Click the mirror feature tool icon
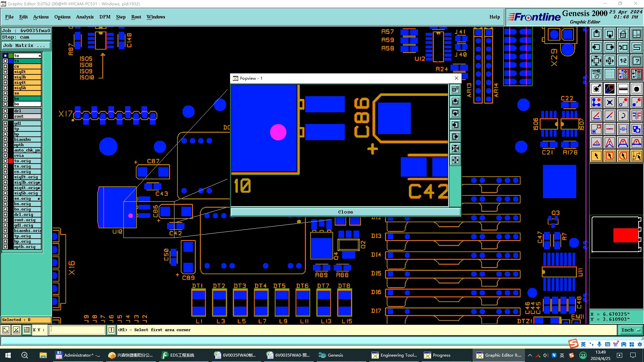 tap(636, 116)
